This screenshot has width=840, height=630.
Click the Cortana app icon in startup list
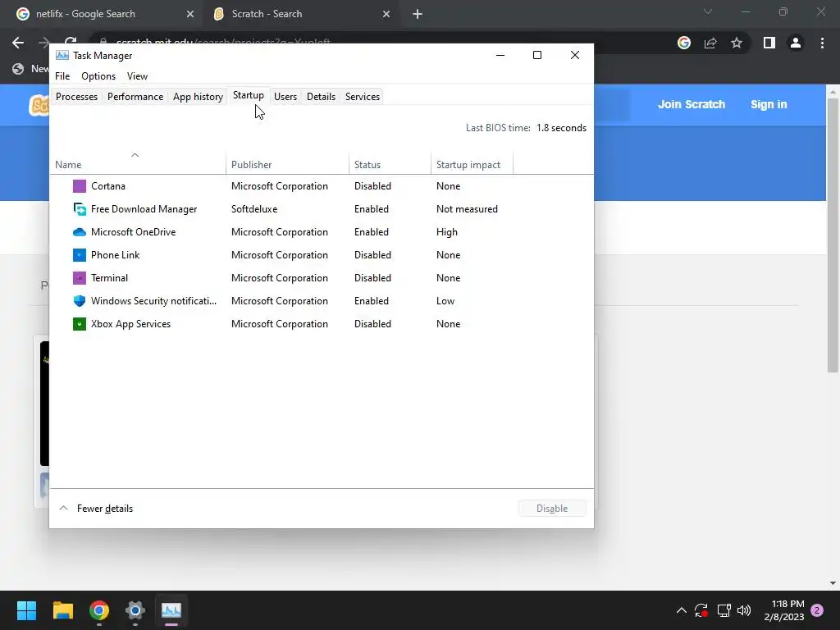click(x=80, y=186)
